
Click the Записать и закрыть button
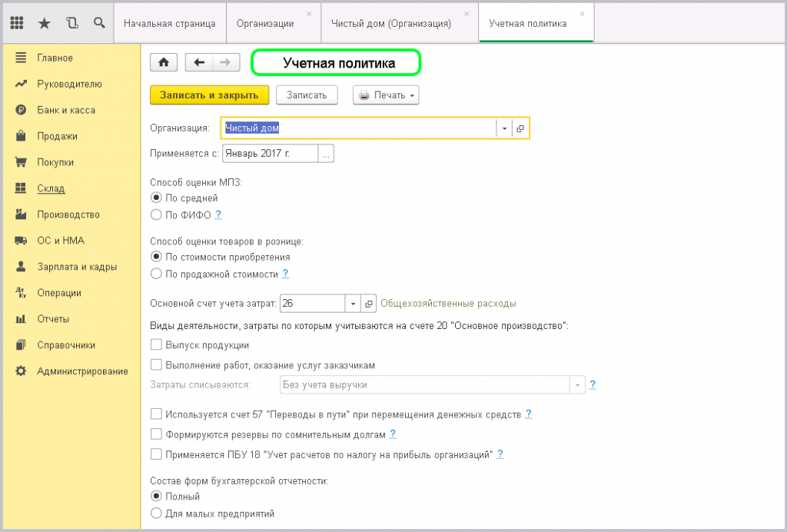pos(209,95)
